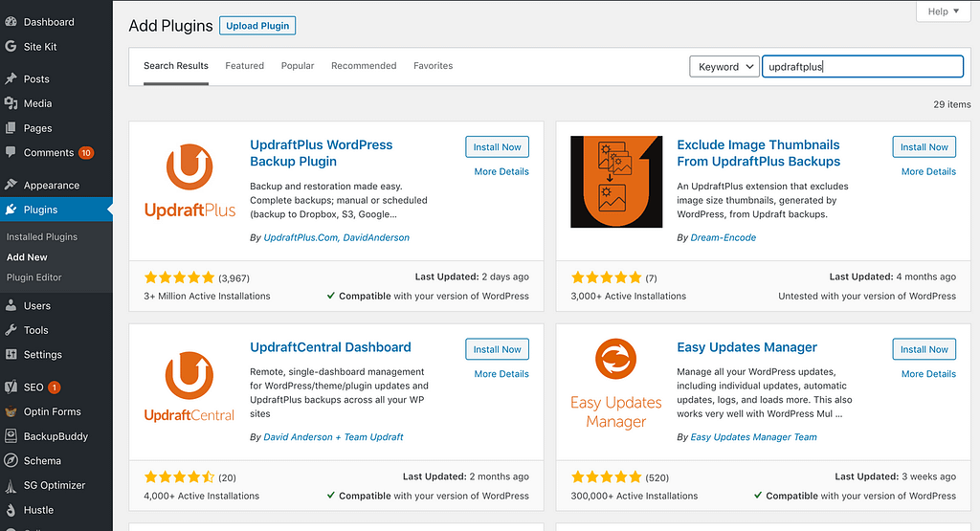Click the UpdraftCentral plugin logo

click(x=189, y=387)
